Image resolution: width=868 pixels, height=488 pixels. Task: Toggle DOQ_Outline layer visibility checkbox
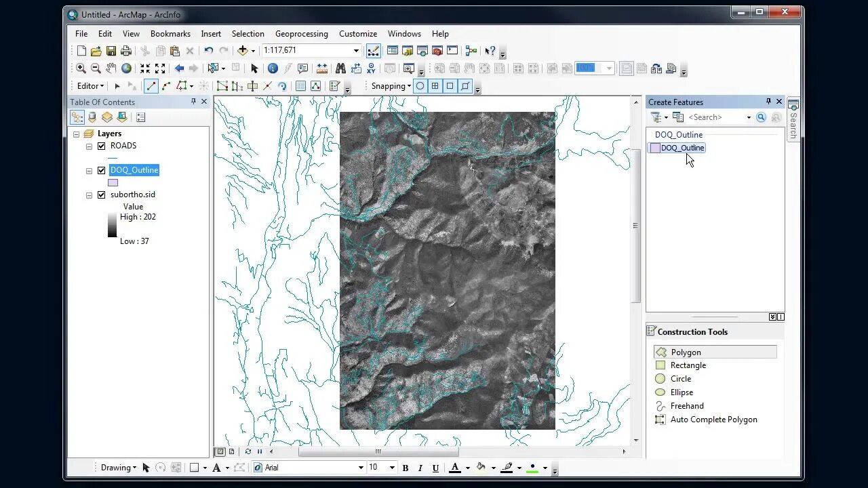click(102, 170)
